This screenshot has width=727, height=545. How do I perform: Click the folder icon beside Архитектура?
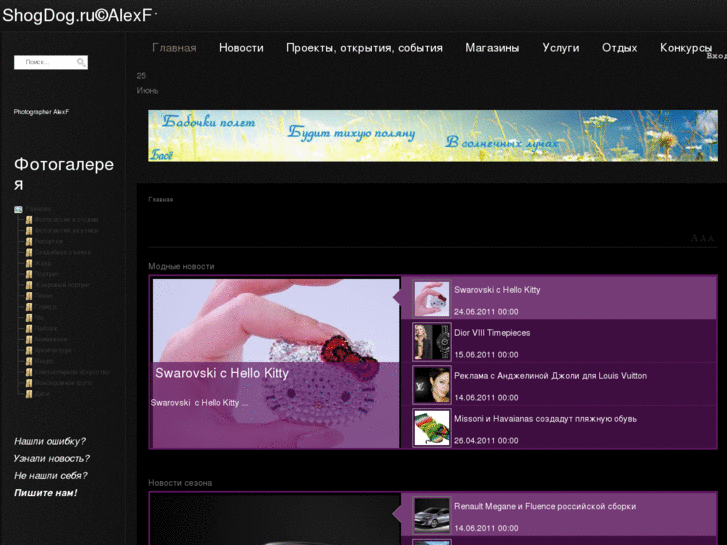29,350
